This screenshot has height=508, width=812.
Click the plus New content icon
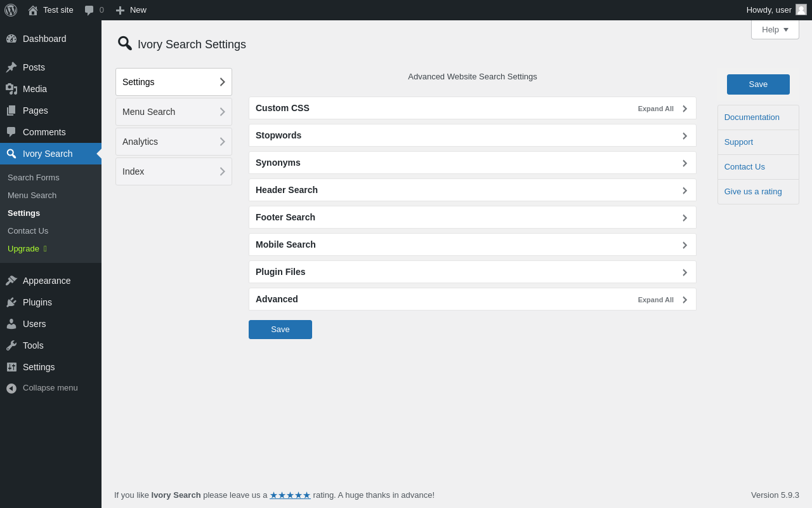[120, 10]
